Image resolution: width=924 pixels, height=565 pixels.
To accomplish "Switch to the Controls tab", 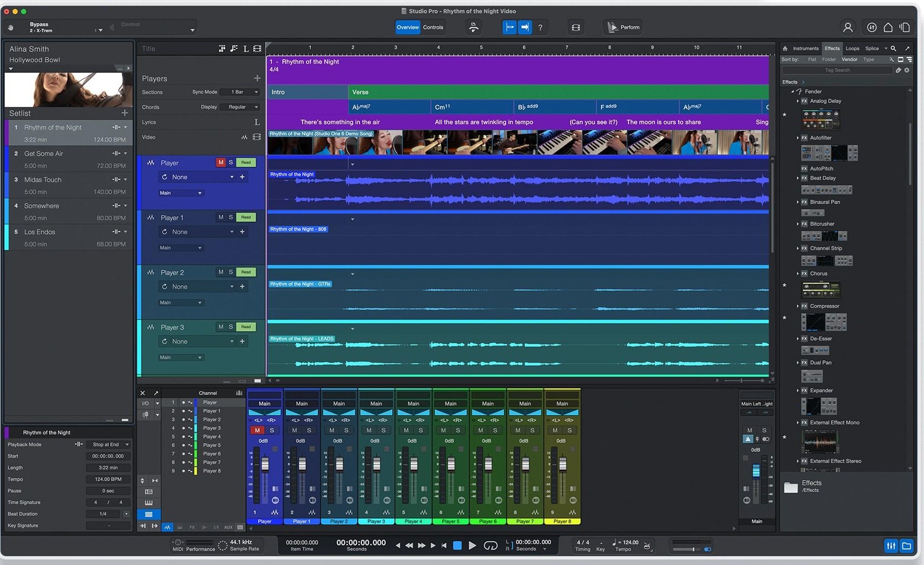I will tap(433, 27).
